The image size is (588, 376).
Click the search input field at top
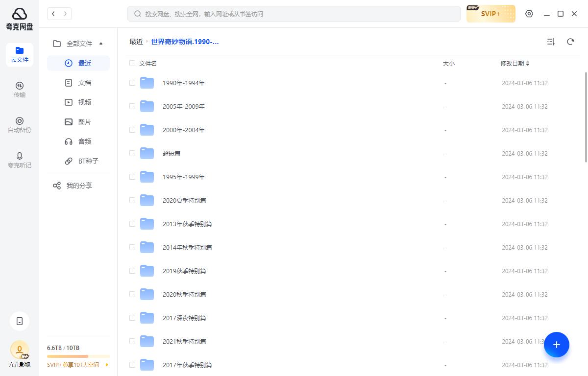294,14
